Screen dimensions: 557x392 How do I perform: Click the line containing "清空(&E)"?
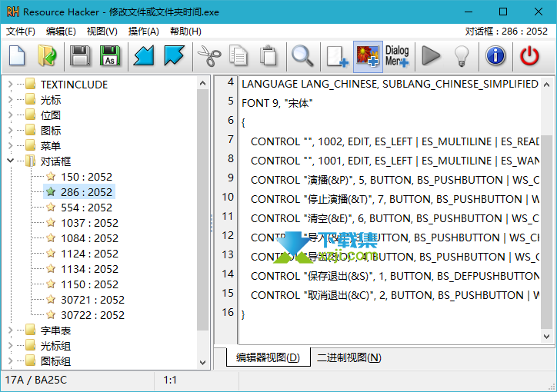(395, 218)
